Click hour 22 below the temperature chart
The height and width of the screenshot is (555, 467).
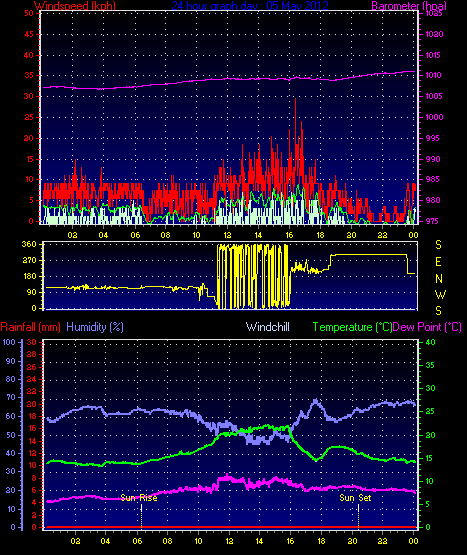tap(382, 541)
